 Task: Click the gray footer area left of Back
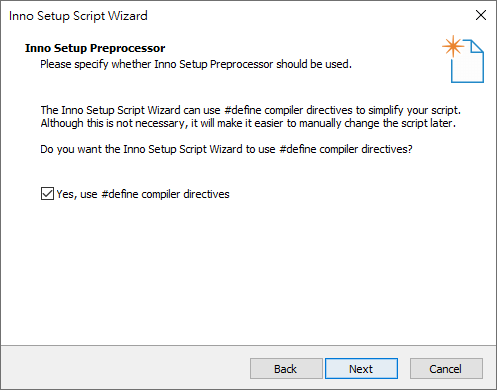(x=125, y=368)
